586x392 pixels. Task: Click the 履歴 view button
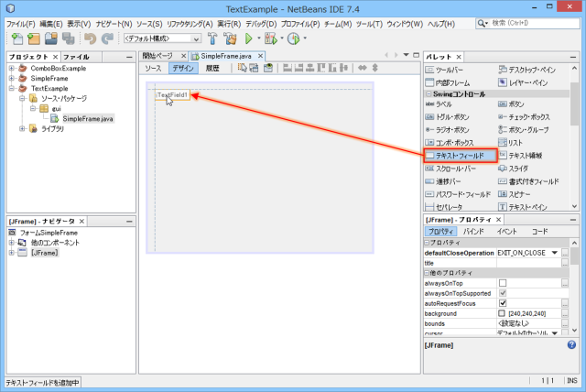click(x=212, y=69)
